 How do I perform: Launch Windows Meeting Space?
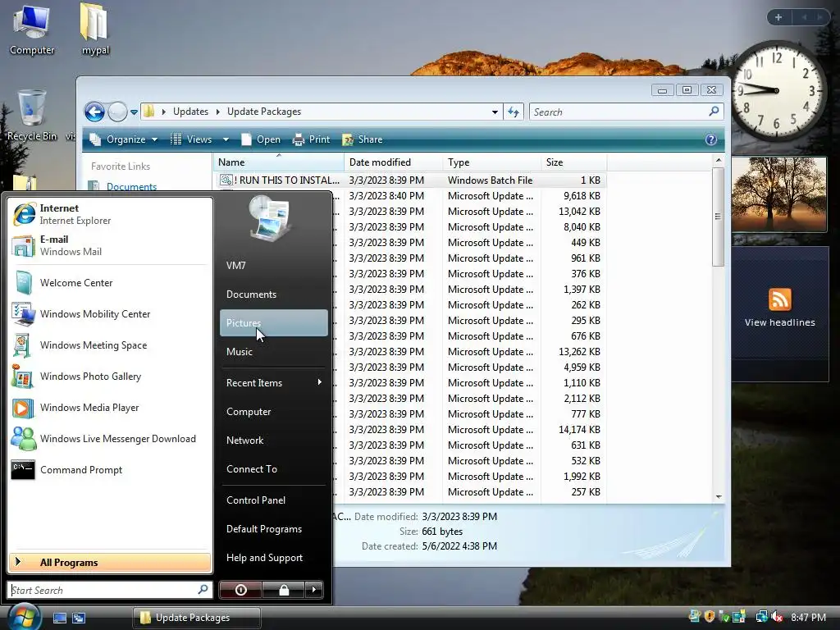(110, 345)
